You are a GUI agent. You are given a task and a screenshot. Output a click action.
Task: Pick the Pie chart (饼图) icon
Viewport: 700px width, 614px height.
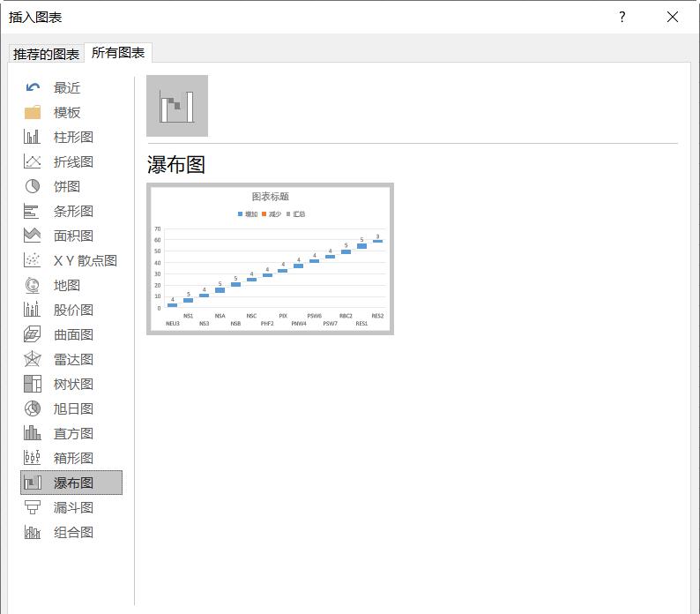pos(32,186)
